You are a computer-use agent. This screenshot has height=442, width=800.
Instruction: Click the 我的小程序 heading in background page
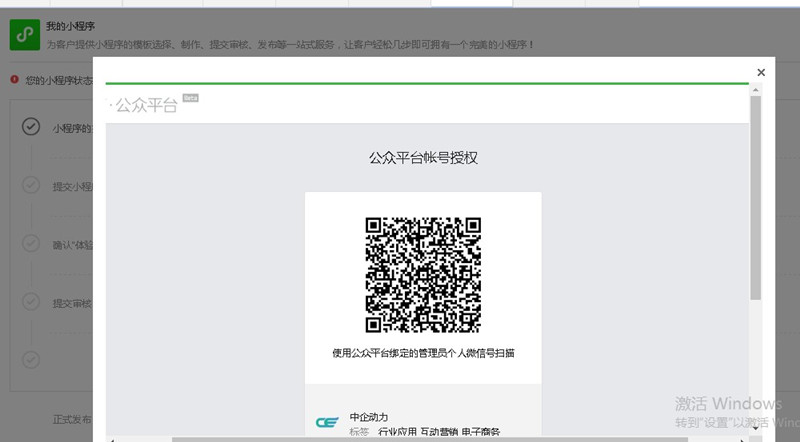tap(70, 26)
